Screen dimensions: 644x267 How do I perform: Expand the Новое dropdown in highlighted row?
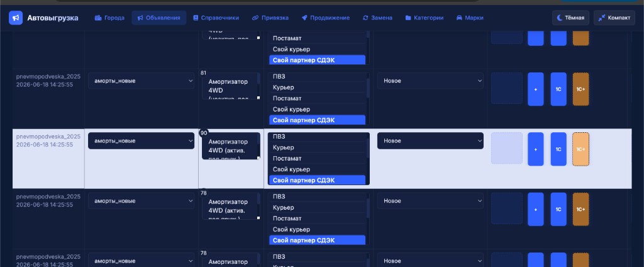[430, 140]
